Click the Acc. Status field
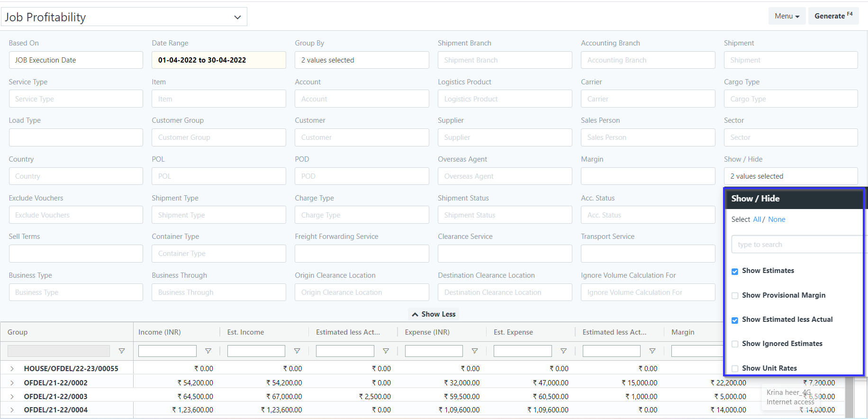 [648, 215]
